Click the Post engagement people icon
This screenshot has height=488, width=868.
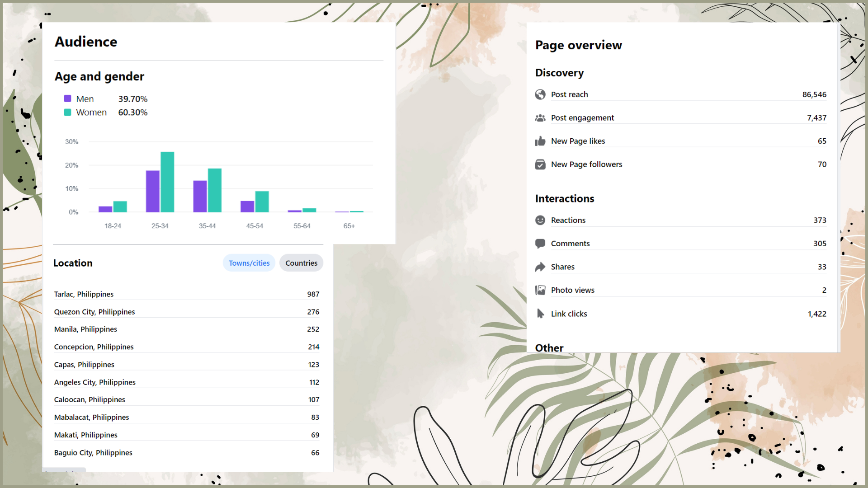click(x=540, y=118)
